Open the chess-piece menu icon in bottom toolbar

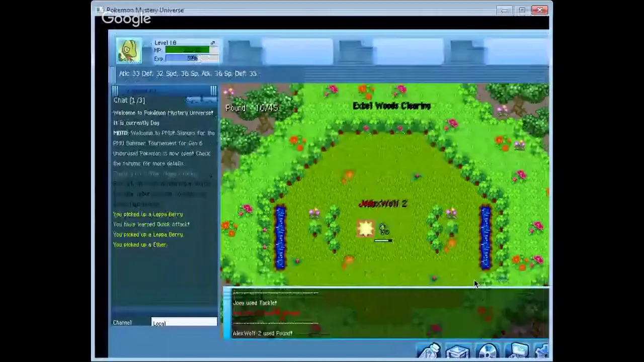[x=429, y=350]
